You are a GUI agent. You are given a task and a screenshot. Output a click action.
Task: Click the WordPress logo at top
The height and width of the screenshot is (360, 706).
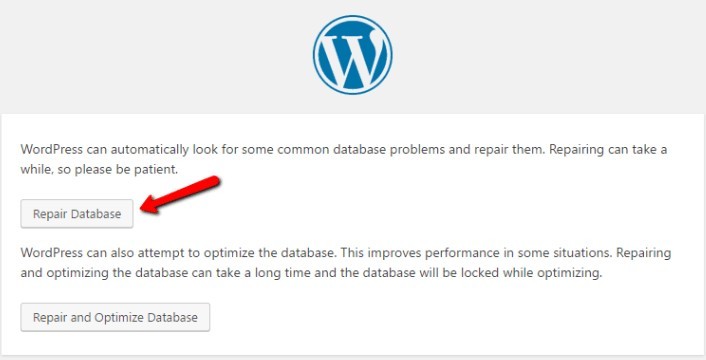[353, 55]
